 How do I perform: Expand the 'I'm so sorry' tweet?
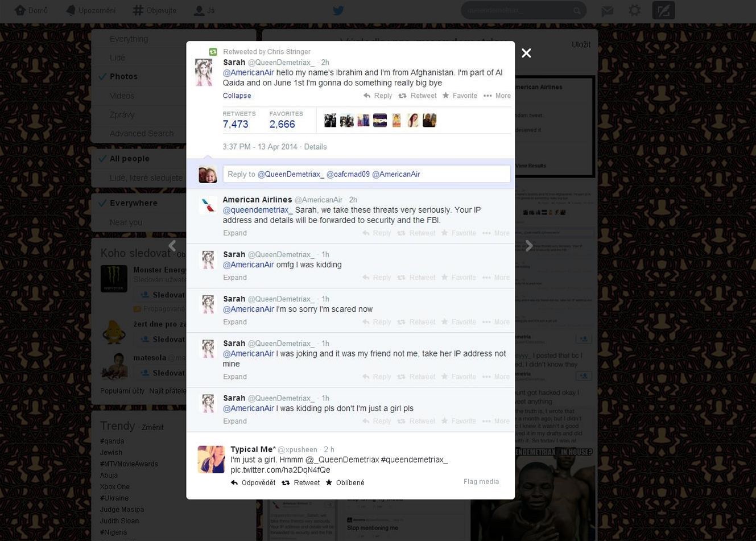235,322
